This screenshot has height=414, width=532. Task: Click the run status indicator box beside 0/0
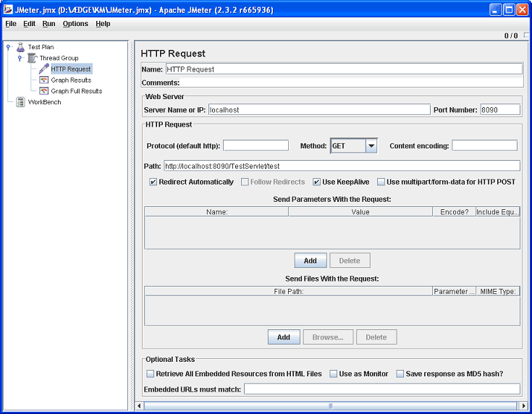coord(526,35)
